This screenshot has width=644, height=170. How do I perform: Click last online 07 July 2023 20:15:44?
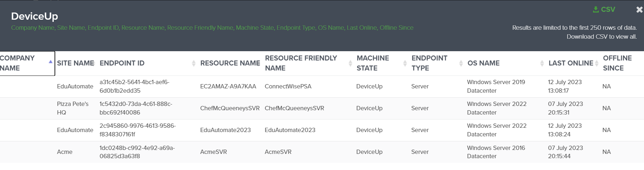[x=565, y=152]
